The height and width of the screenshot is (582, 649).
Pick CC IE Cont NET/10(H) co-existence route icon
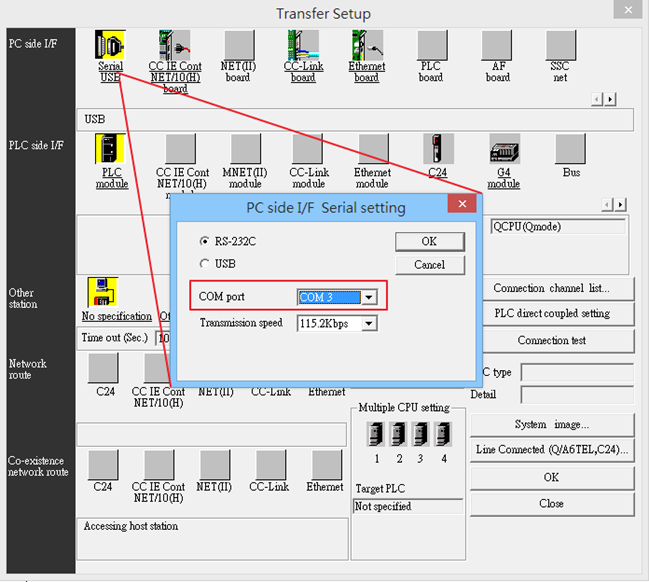[x=159, y=465]
